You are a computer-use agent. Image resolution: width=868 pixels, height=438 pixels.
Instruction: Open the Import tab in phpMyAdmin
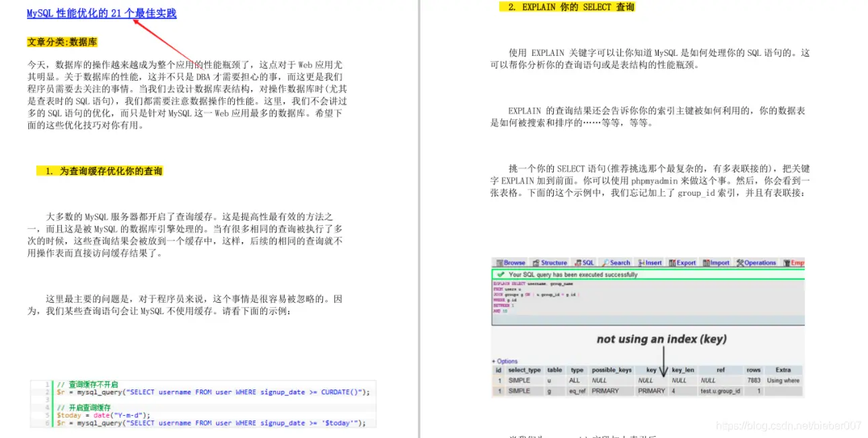(x=716, y=263)
